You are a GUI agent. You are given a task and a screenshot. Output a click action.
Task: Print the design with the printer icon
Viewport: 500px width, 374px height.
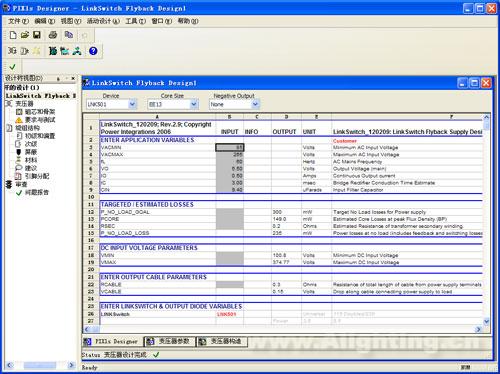53,35
